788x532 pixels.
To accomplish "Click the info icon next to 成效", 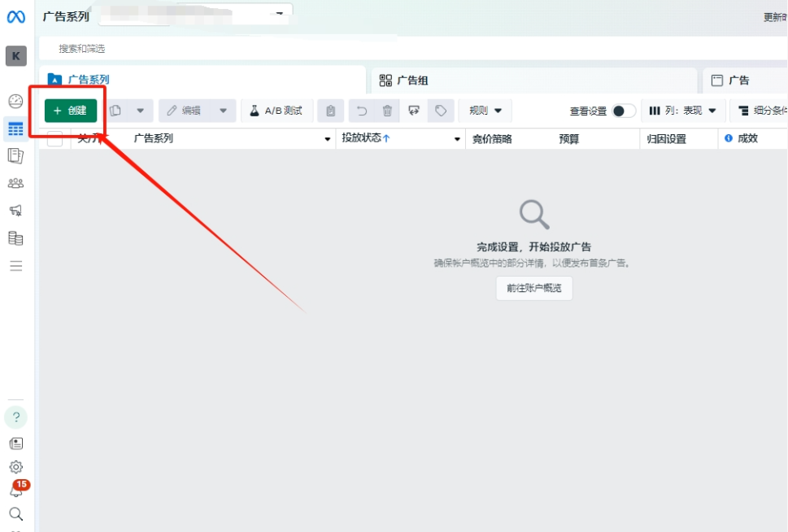I will (x=728, y=138).
